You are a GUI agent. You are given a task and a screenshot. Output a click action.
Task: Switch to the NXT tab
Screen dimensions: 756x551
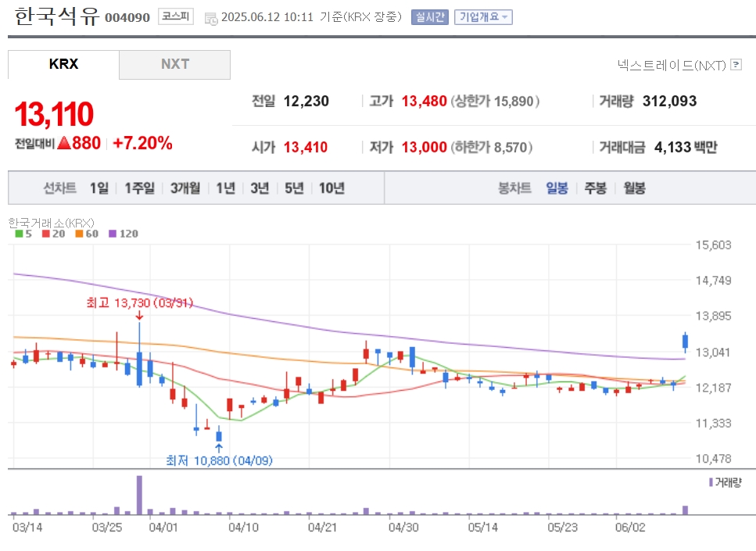[x=175, y=64]
